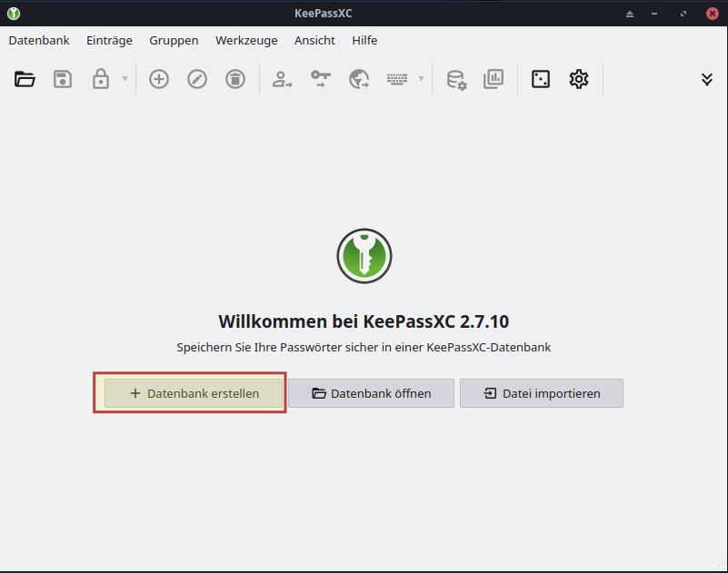
Task: Click the Auto-Type keyboard icon
Action: (397, 79)
